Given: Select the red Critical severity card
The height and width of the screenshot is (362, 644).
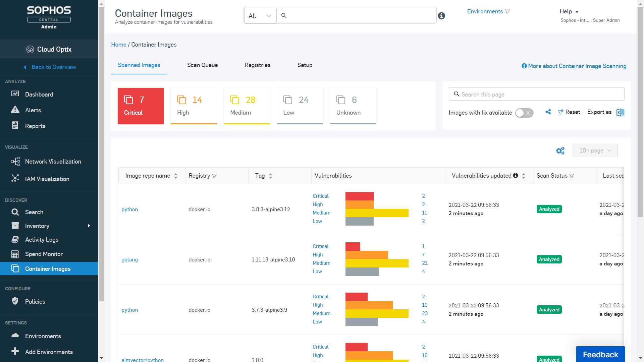Looking at the screenshot, I should point(141,106).
